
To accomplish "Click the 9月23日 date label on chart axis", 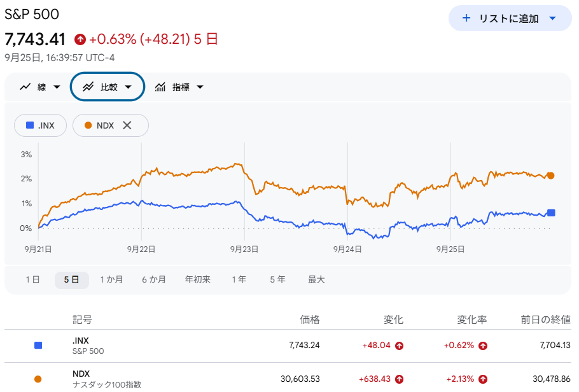I will tap(244, 249).
